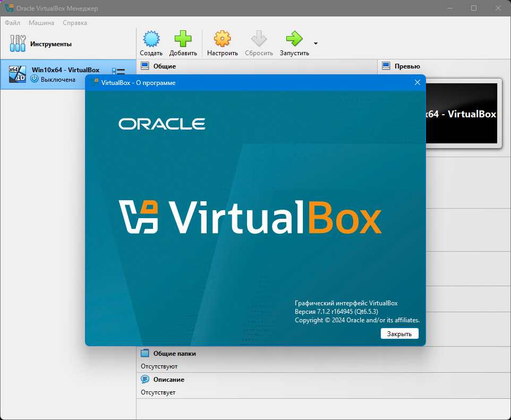The image size is (511, 420).
Task: Open the Справка menu
Action: click(74, 23)
